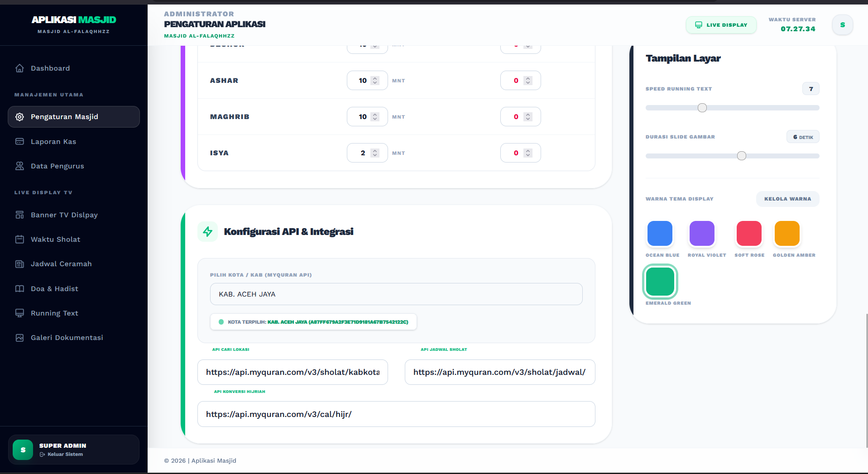
Task: Adjust the Maghrib minutes stepper arrows
Action: point(375,117)
